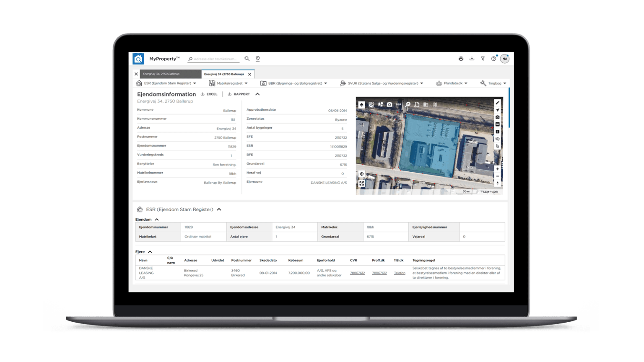The image size is (644, 362).
Task: Open the map layers panel
Action: 361,104
